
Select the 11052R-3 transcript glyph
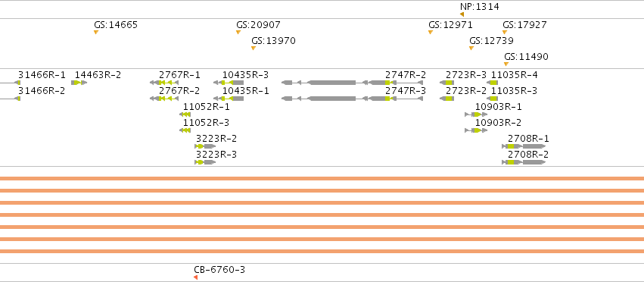(185, 130)
